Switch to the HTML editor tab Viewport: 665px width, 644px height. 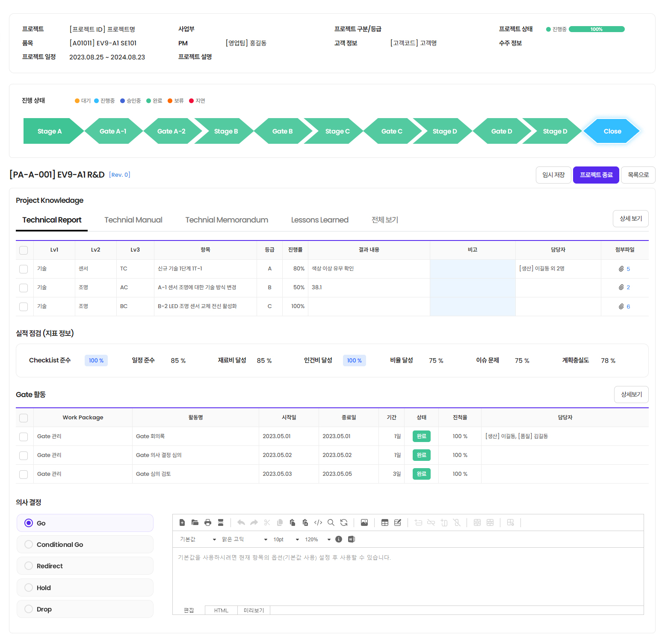(221, 610)
